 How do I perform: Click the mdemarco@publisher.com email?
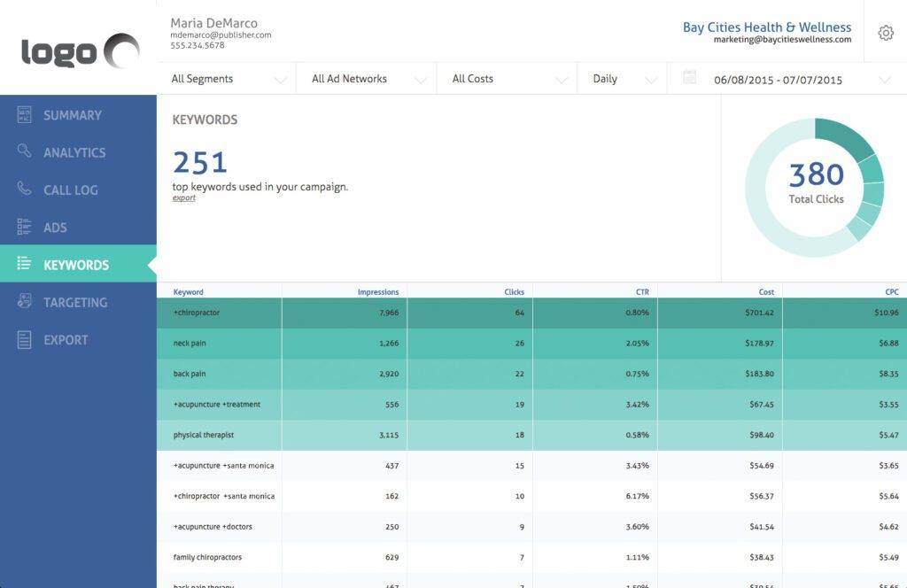pyautogui.click(x=221, y=35)
